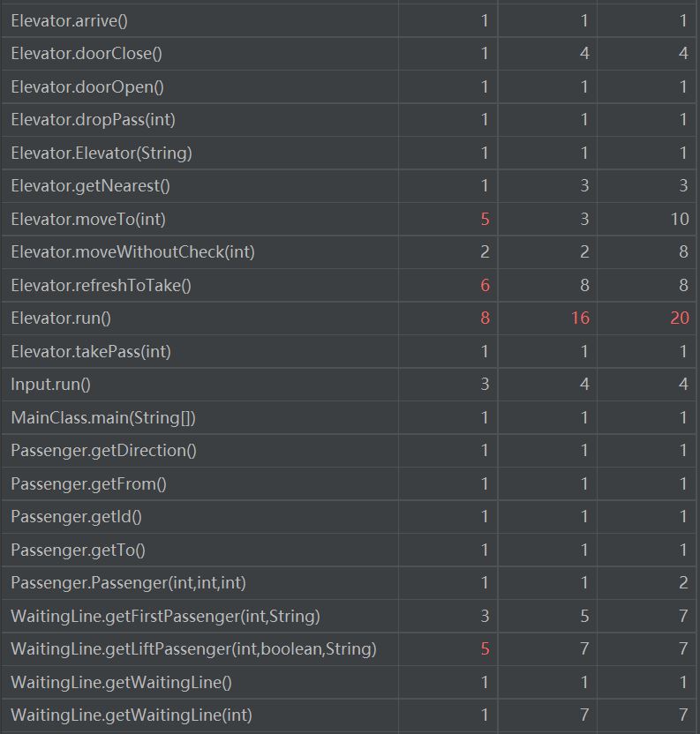Screen dimensions: 700x734
Task: Click the red value 16 in the Elevator.run() row
Action: 579,318
